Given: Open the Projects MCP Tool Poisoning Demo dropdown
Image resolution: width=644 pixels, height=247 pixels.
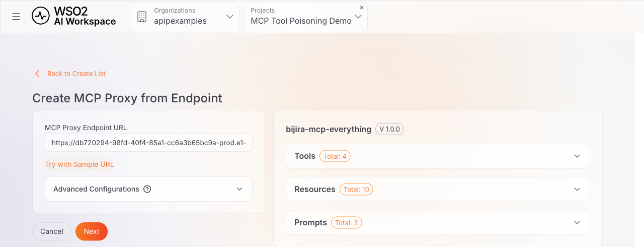Looking at the screenshot, I should [x=305, y=17].
